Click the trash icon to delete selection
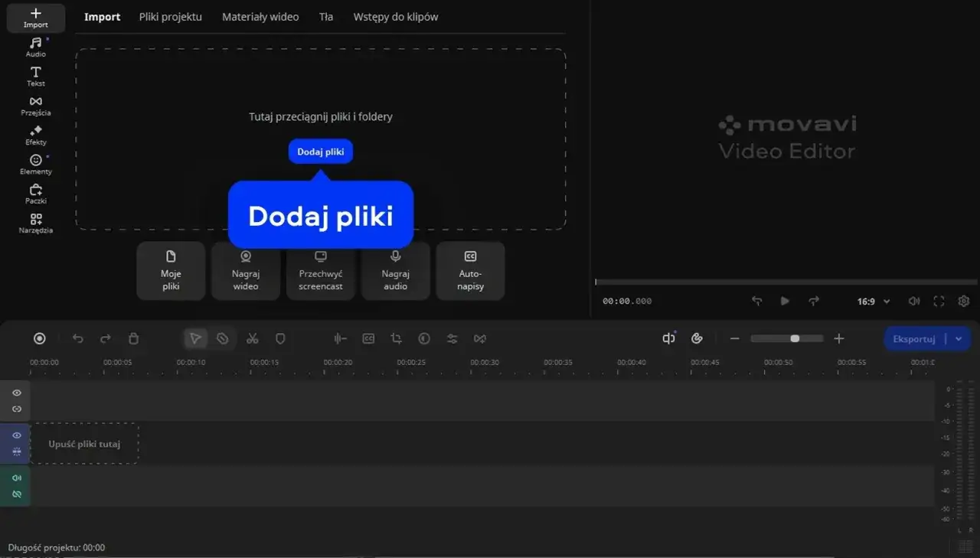The image size is (980, 558). (133, 338)
